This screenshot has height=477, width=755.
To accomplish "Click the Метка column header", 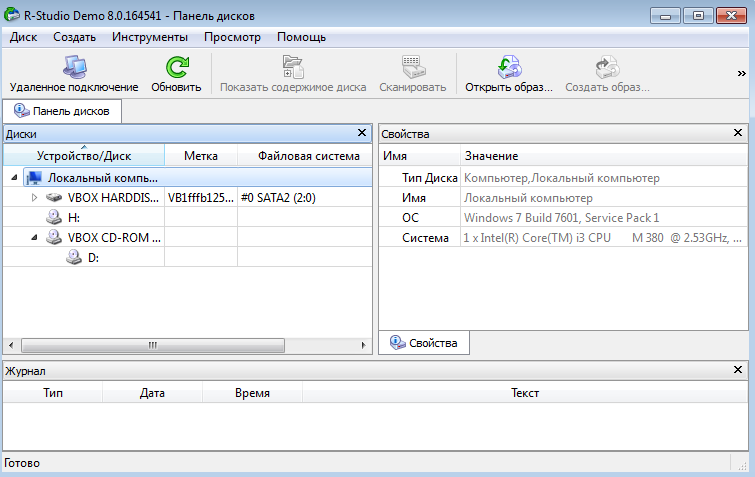I will 201,155.
